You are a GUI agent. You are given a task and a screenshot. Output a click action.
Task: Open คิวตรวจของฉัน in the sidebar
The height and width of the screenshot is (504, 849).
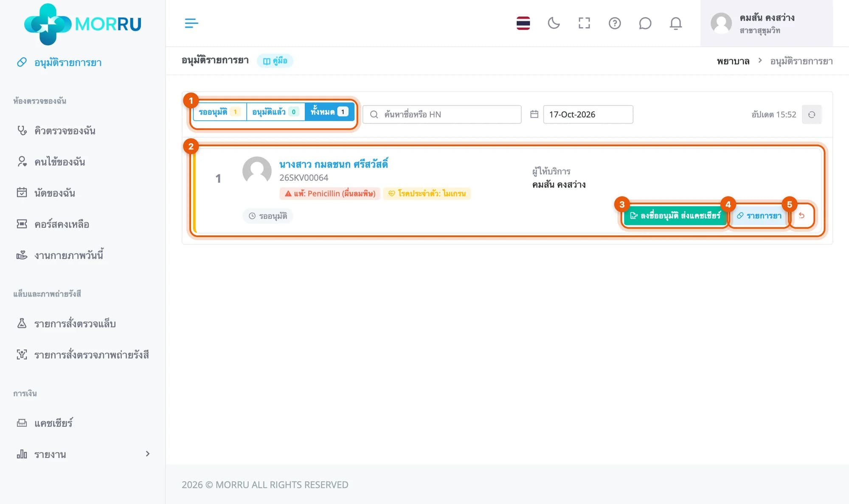tap(65, 131)
